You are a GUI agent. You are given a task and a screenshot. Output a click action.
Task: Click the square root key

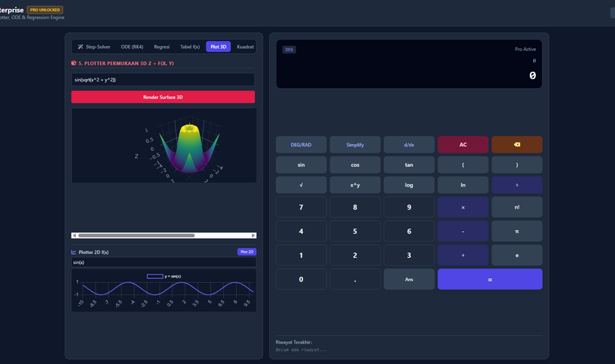pos(301,185)
